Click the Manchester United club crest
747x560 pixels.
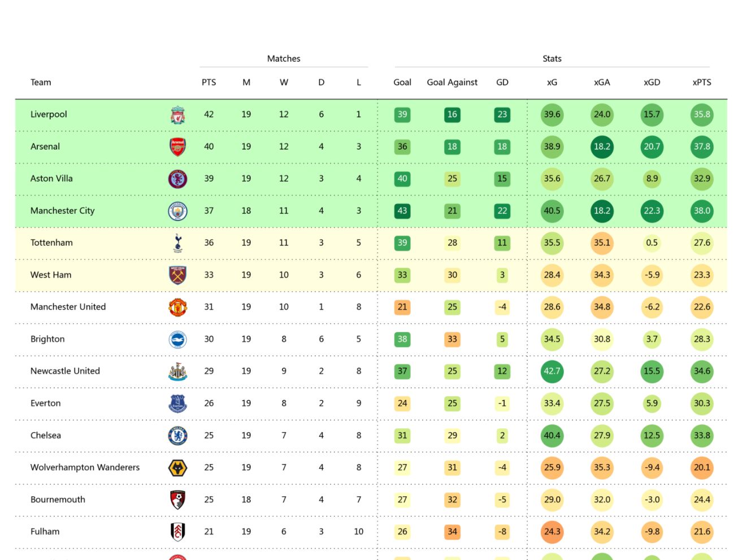(177, 307)
